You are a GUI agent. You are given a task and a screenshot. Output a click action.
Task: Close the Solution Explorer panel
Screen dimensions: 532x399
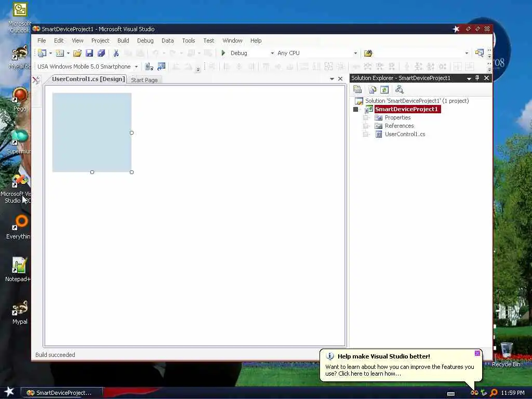pos(486,78)
